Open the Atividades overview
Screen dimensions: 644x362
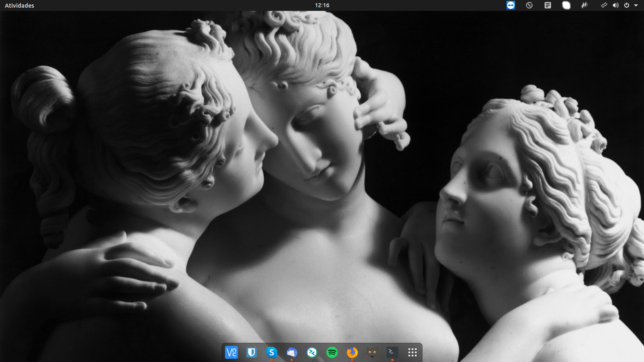click(19, 5)
